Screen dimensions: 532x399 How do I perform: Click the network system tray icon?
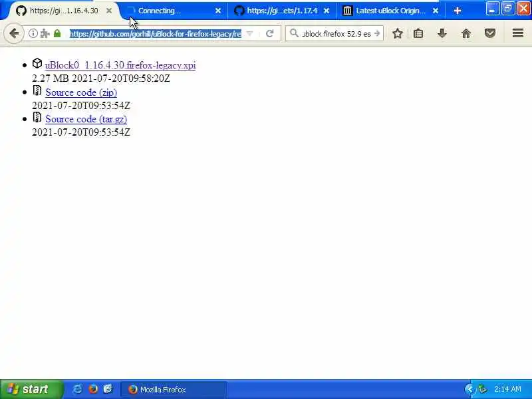pos(483,389)
